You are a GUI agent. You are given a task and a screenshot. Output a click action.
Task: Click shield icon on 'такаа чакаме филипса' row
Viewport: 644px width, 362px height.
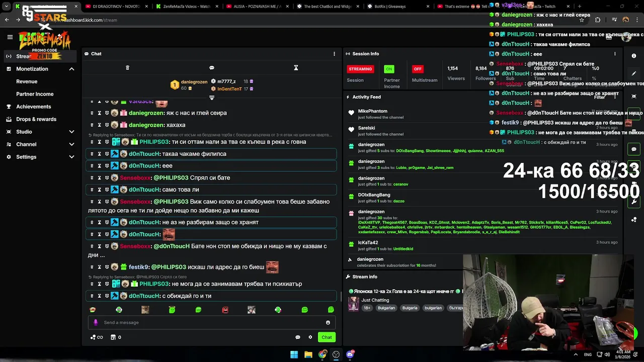107,154
